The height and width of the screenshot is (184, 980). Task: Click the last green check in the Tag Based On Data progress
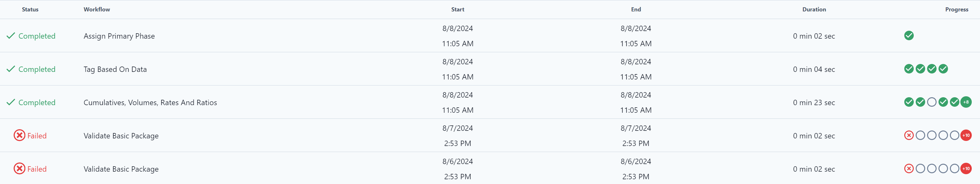(943, 69)
